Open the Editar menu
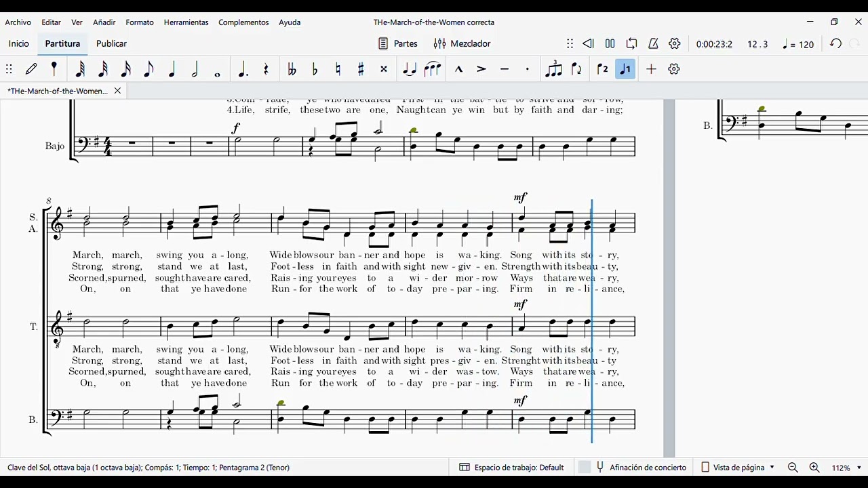 click(51, 22)
